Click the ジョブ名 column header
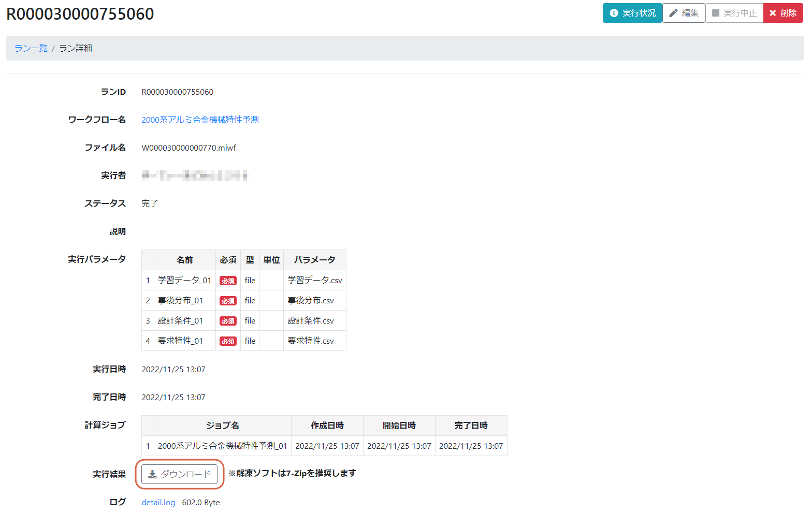This screenshot has width=812, height=513. tap(223, 426)
